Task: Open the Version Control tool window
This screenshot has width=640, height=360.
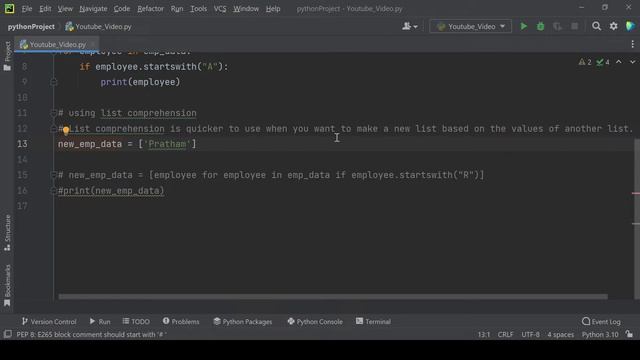Action: (49, 322)
